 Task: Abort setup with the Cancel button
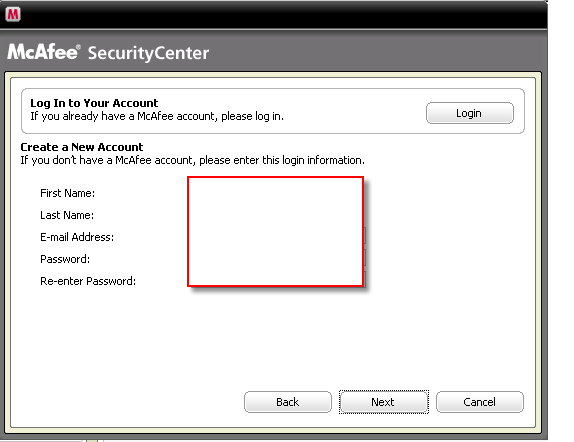[x=480, y=402]
